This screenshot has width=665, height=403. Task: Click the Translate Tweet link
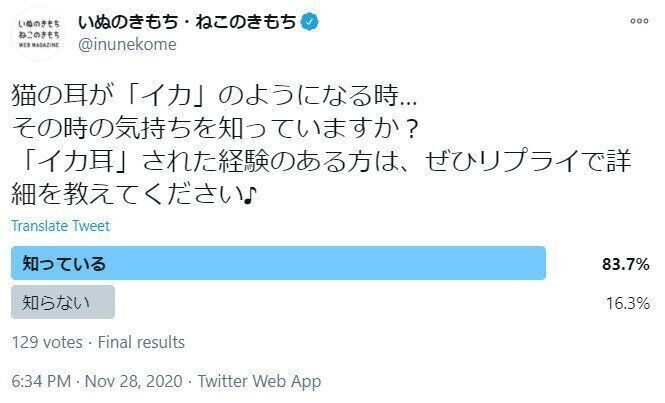click(x=60, y=226)
